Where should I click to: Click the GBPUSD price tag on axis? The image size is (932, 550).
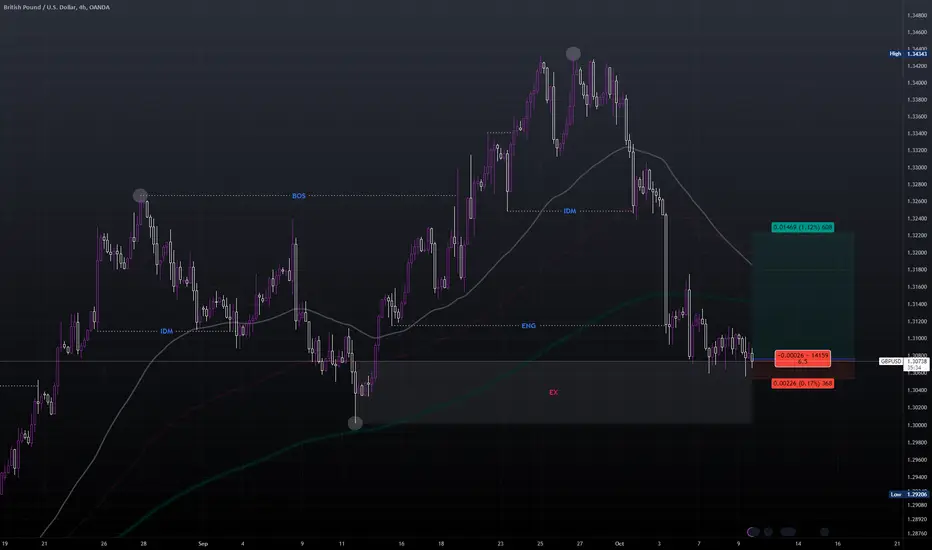[890, 362]
